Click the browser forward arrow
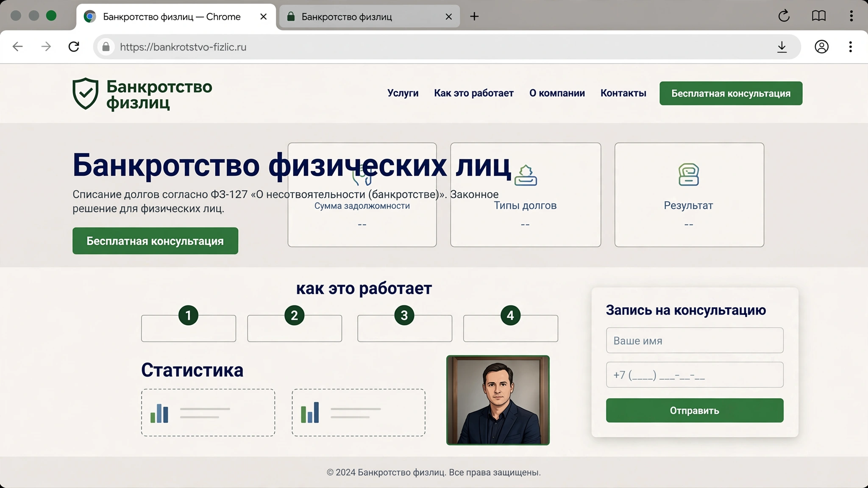 [46, 47]
